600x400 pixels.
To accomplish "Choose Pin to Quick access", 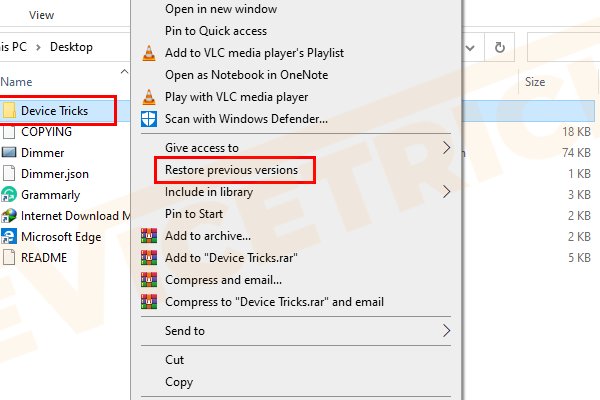I will tap(217, 31).
